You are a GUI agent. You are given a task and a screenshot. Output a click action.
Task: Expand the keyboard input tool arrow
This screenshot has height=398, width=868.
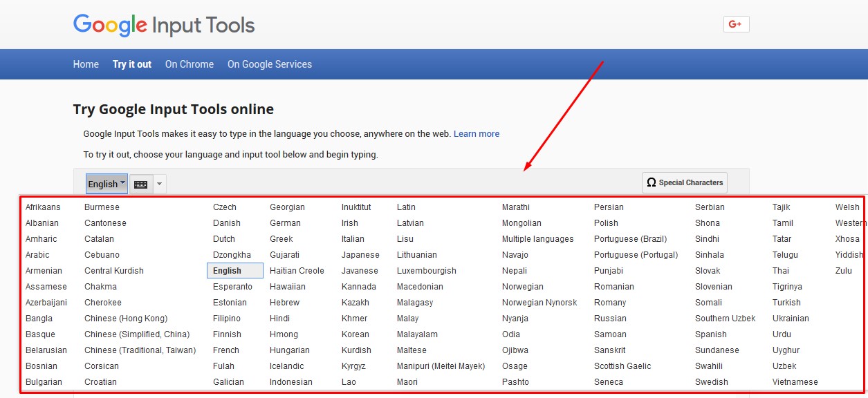(x=159, y=184)
